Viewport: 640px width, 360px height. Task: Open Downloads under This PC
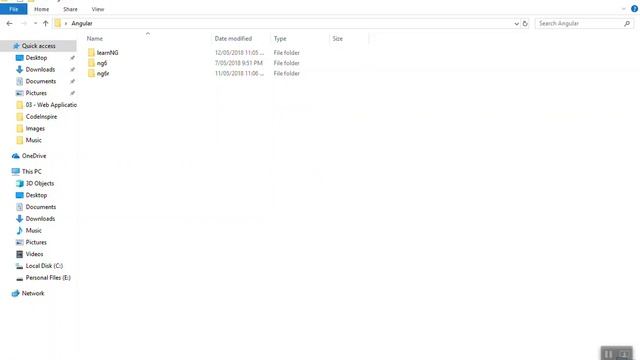point(40,219)
